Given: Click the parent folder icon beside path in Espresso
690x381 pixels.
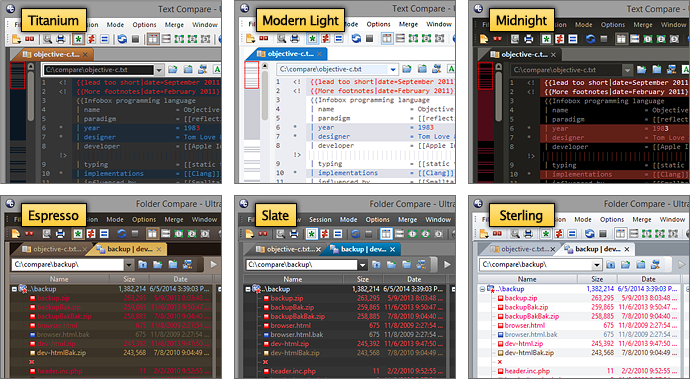Looking at the screenshot, I should coord(143,264).
